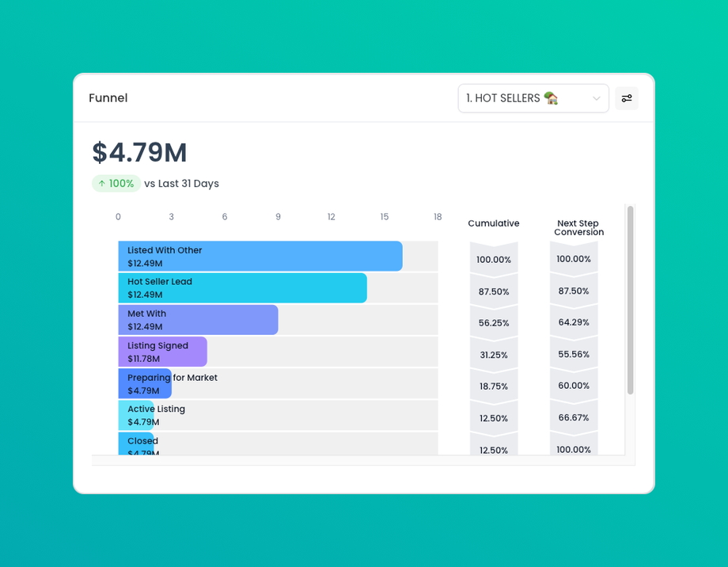Click the 66.67% next step conversion value
Viewport: 728px width, 567px height.
pos(574,418)
